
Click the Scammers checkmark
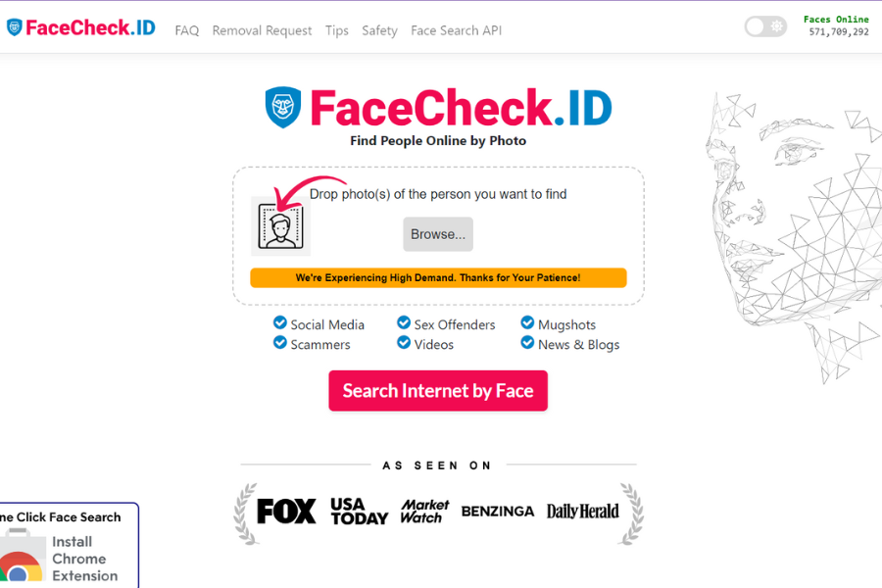[279, 344]
